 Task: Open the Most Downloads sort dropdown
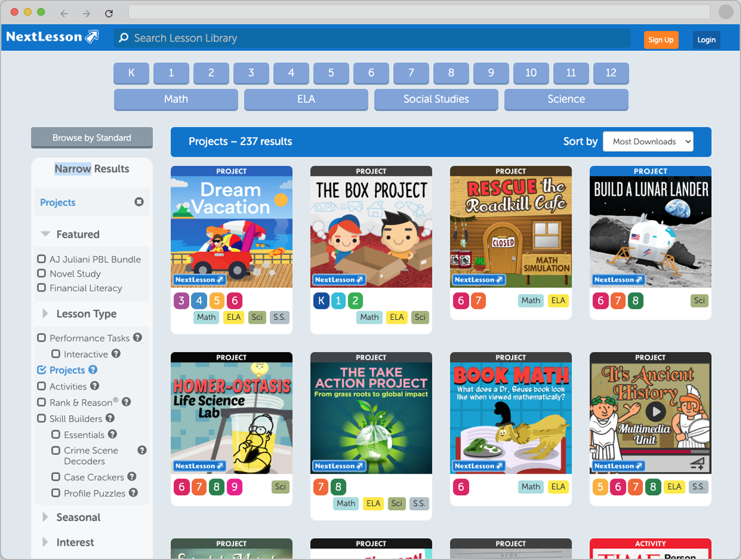(x=648, y=142)
